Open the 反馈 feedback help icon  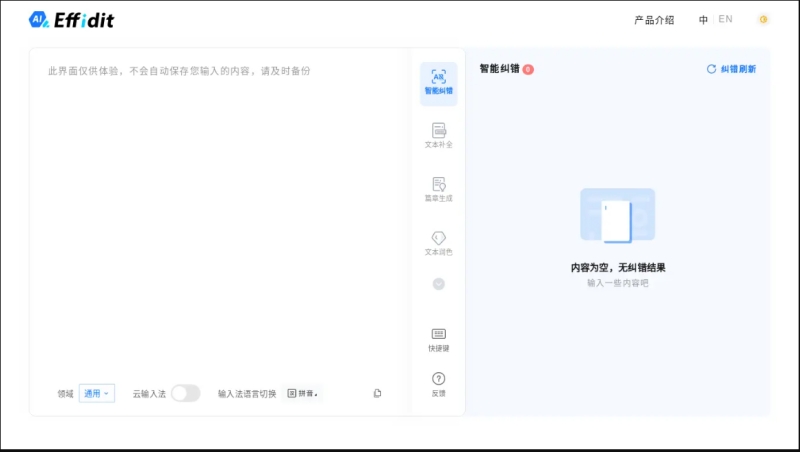(438, 385)
